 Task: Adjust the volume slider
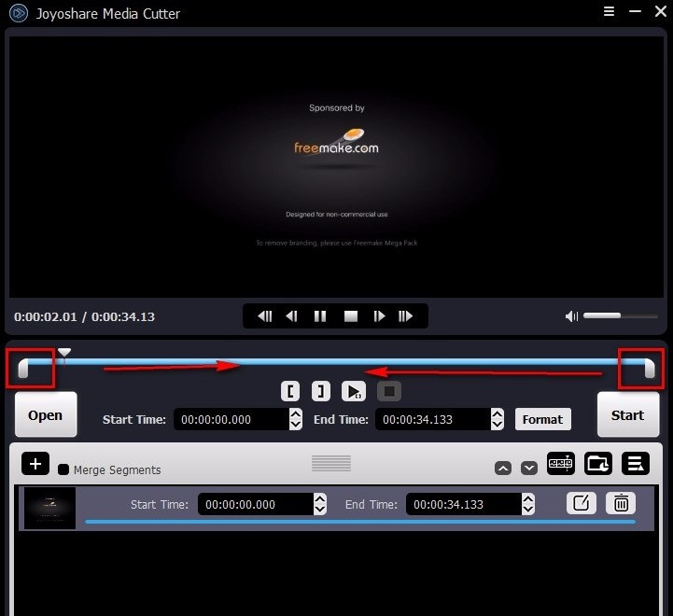[x=620, y=316]
